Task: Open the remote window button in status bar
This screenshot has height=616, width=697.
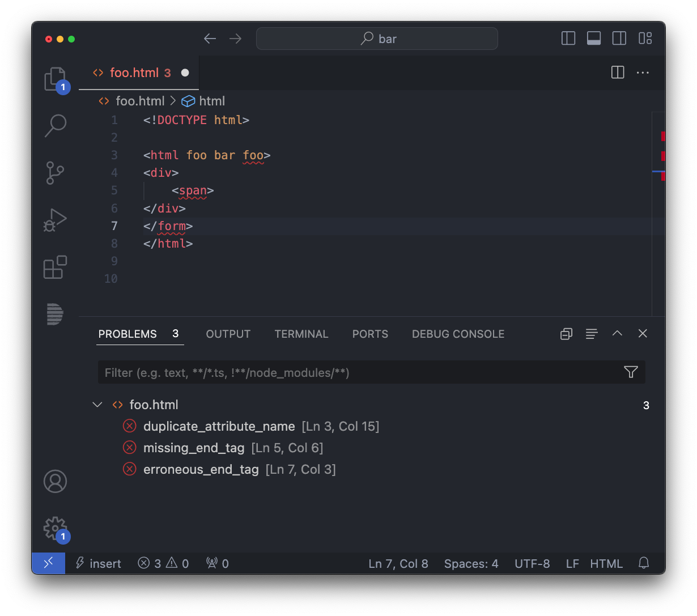Action: click(x=48, y=563)
